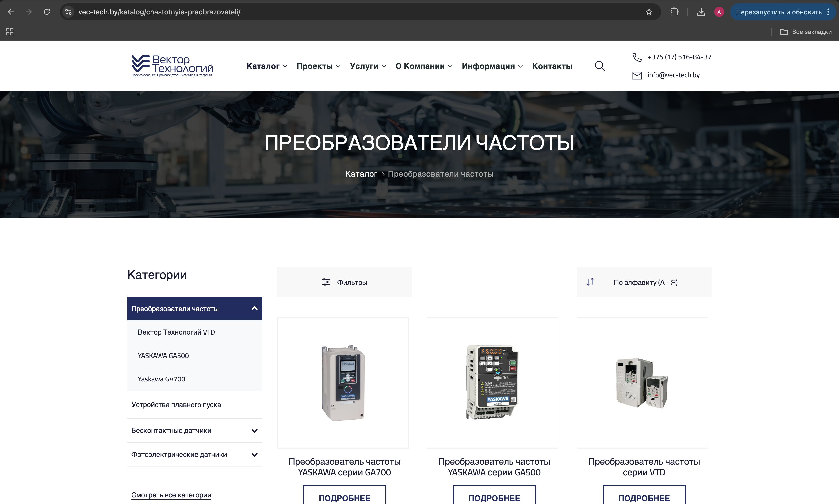The width and height of the screenshot is (839, 504).
Task: Click title Преобразователь частоты YASKAWA серии GA700
Action: click(x=344, y=467)
